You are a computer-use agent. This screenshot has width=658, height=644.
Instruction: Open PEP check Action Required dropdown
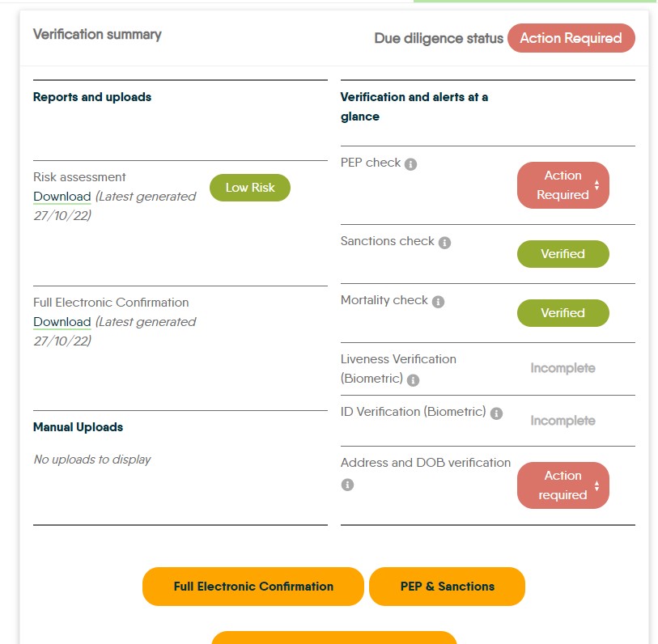tap(563, 185)
